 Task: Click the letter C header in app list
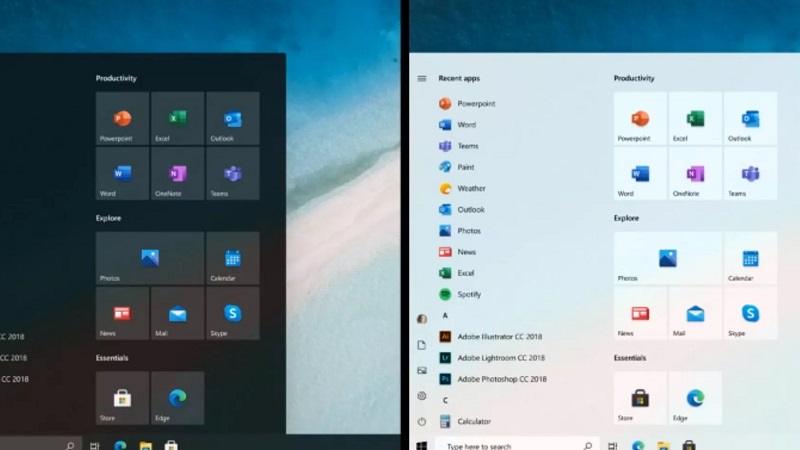[445, 400]
